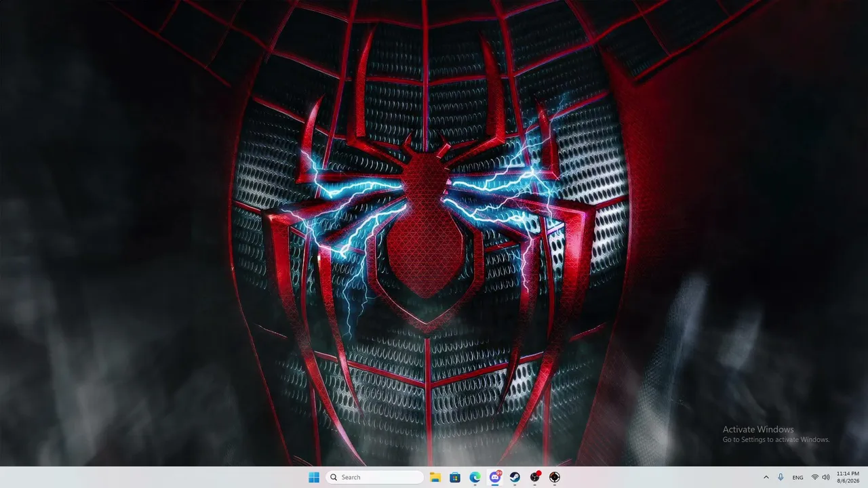Open Microsoft Edge from the taskbar

click(475, 477)
